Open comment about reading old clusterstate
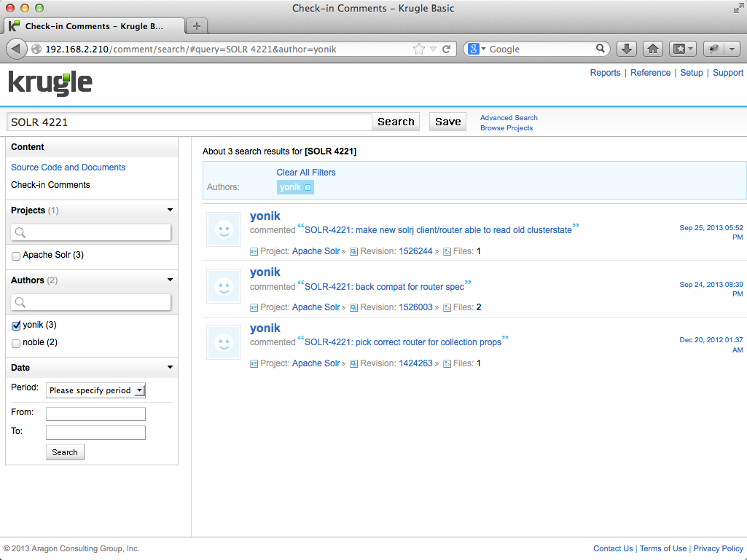Screen dimensions: 747x560 click(x=438, y=230)
